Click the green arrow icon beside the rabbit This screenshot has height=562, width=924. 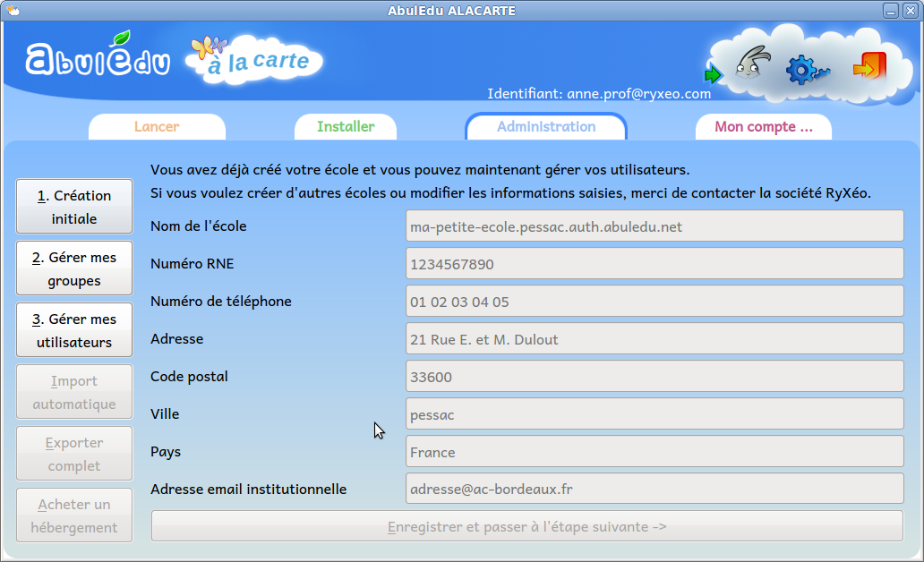713,74
